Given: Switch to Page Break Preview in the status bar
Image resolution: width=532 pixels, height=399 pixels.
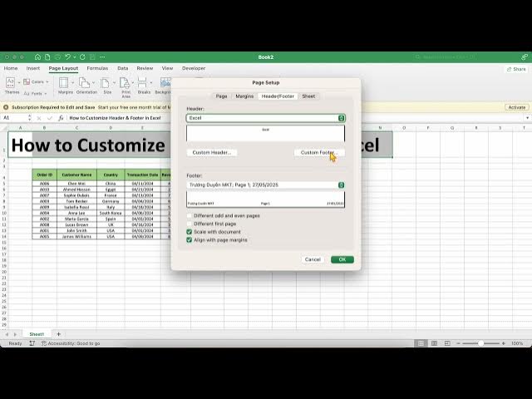Looking at the screenshot, I should pos(447,343).
